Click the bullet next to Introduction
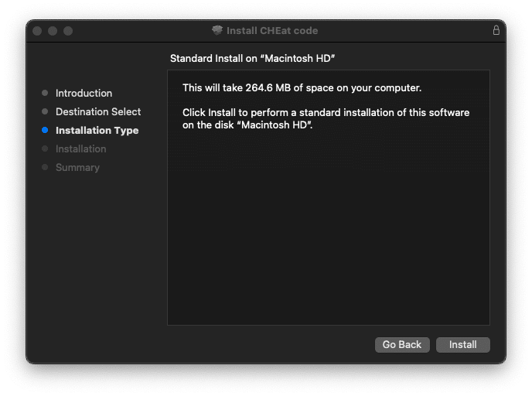This screenshot has height=396, width=532. click(x=45, y=93)
